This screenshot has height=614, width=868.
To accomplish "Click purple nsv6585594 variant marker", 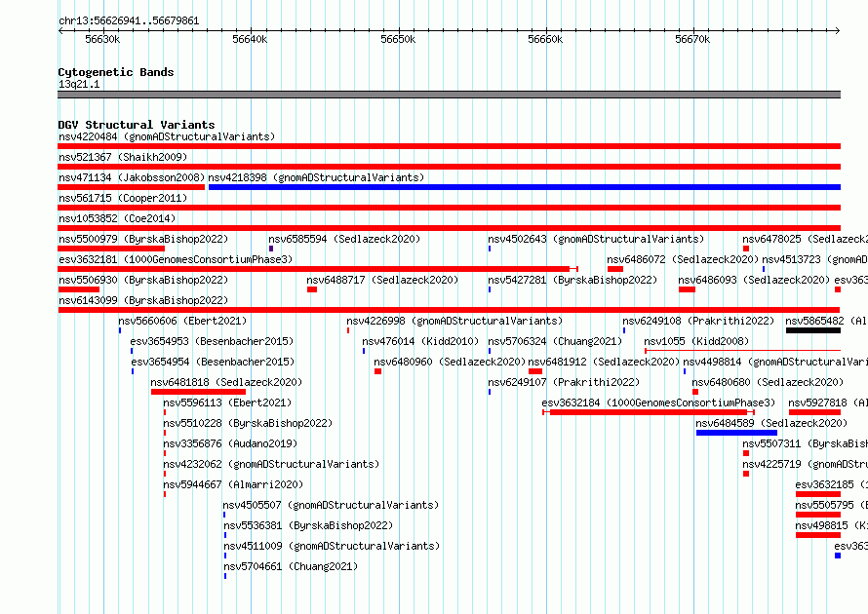I will (271, 249).
